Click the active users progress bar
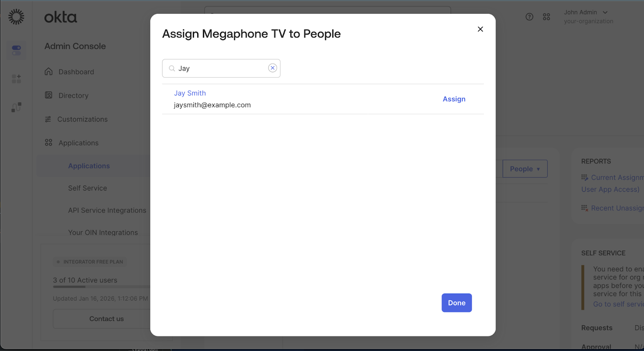The width and height of the screenshot is (644, 351). point(101,287)
